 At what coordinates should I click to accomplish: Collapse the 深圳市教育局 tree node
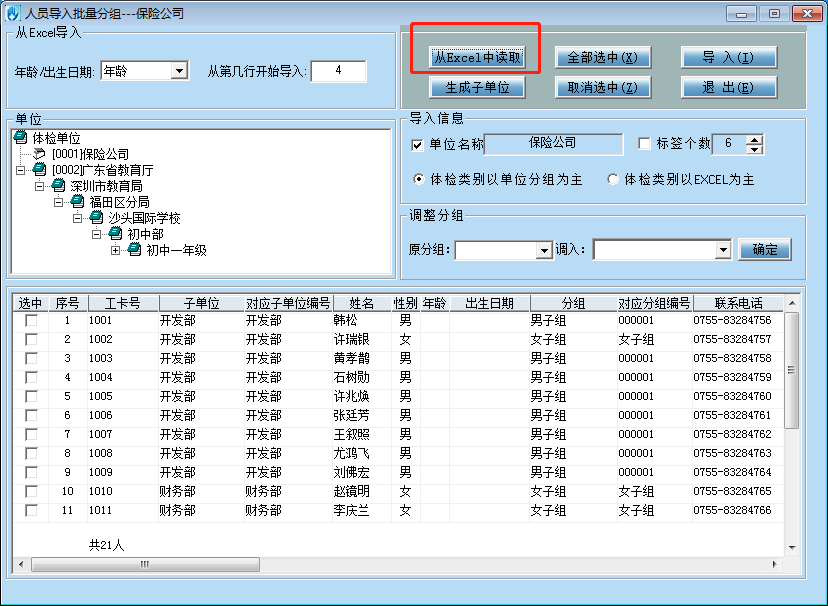click(x=40, y=186)
